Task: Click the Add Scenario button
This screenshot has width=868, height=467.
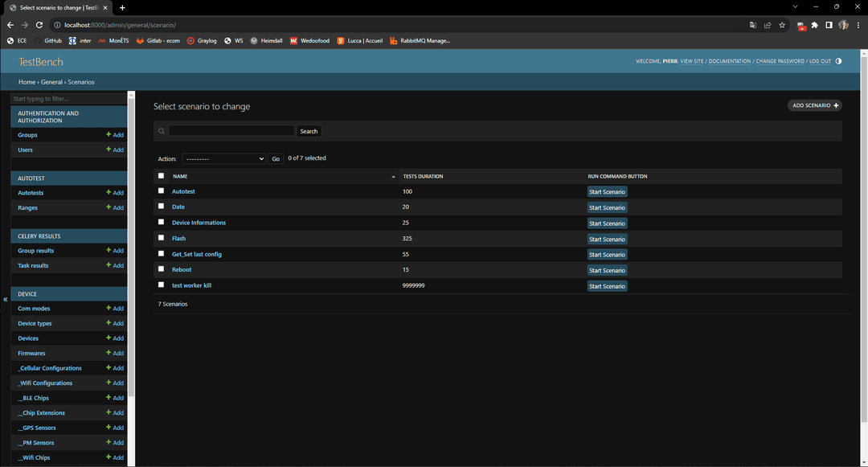Action: pos(815,105)
